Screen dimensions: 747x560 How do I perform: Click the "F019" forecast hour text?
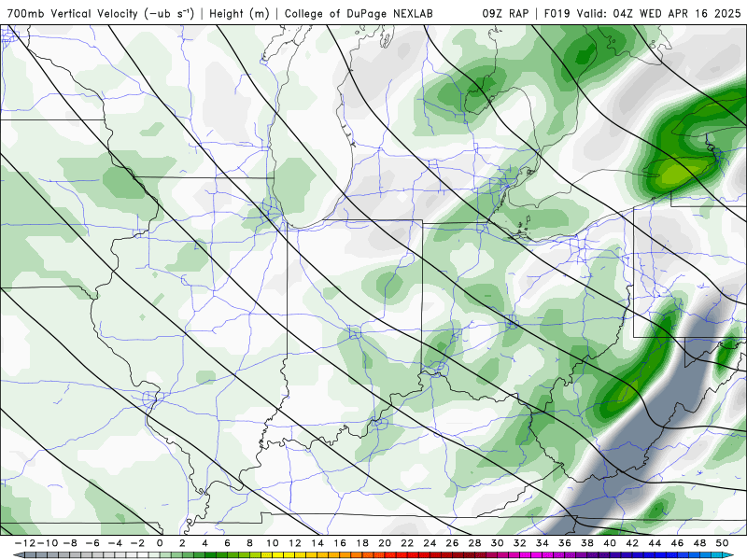click(557, 13)
